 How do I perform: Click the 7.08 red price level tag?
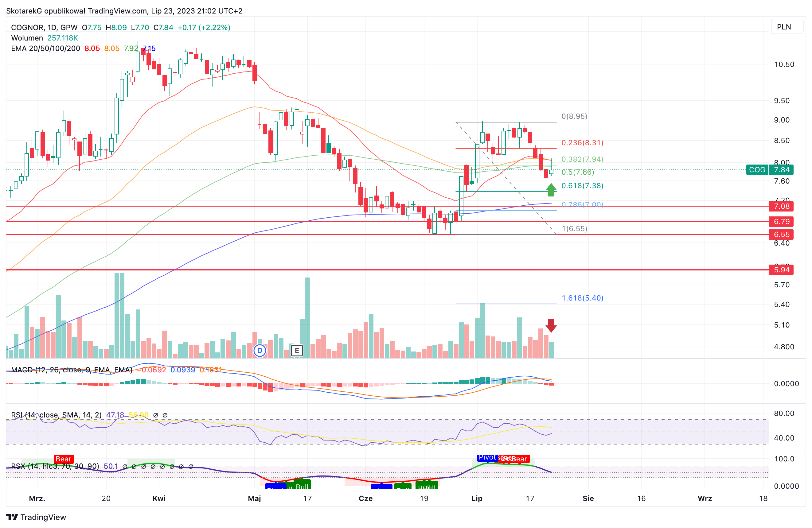[781, 206]
